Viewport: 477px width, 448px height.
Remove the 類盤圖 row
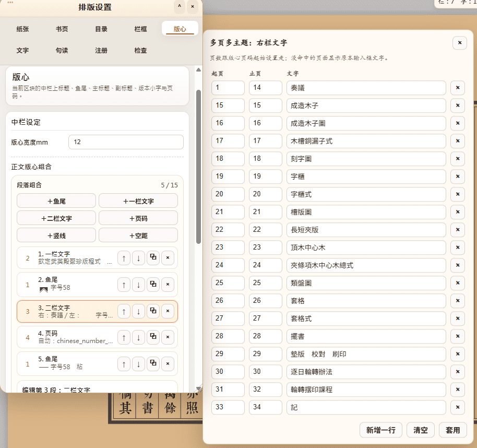(x=458, y=283)
